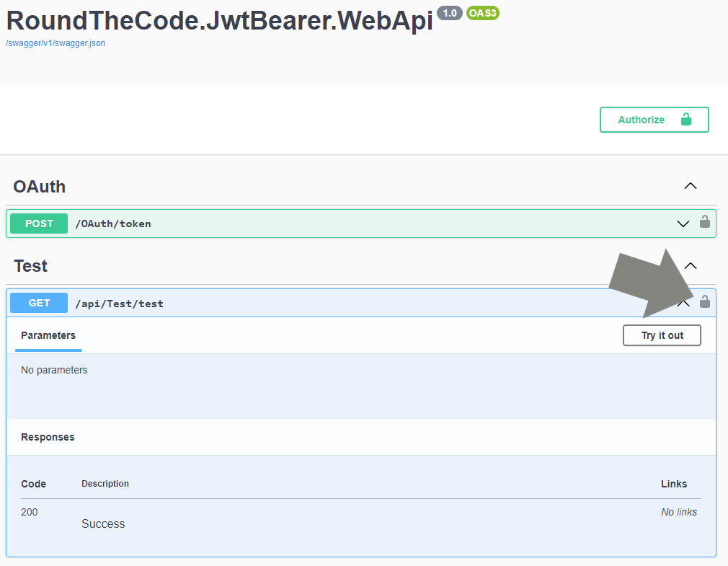Collapse the GET /api/Test/test operation arrow

point(683,304)
